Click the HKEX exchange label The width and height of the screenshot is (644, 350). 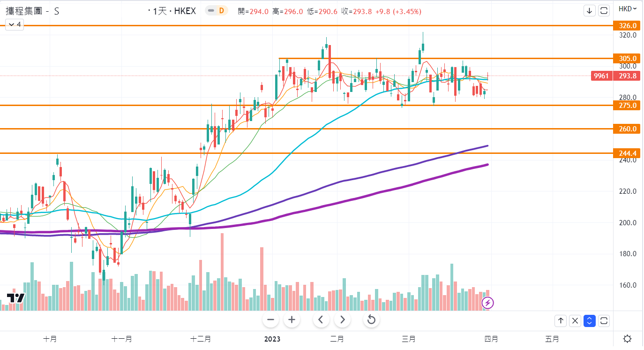tap(185, 11)
